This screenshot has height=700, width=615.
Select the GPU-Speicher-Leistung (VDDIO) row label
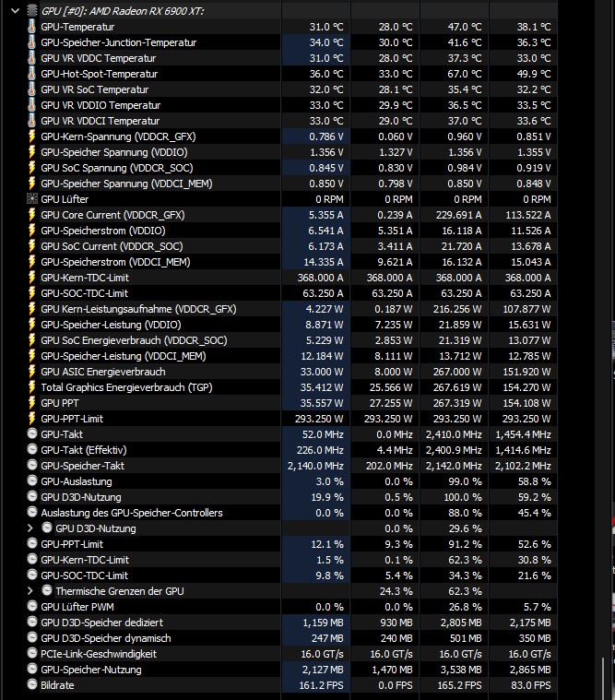[112, 325]
